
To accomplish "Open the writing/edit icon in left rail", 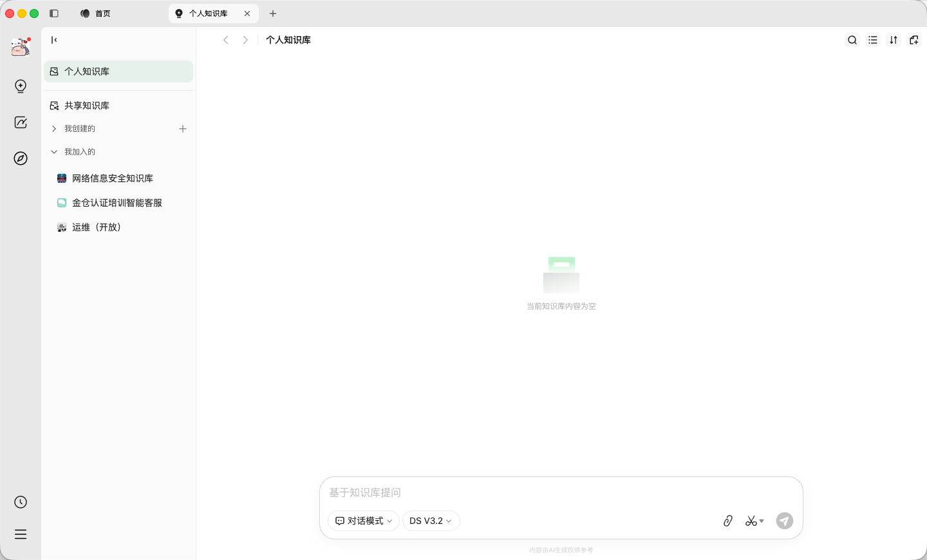I will click(x=21, y=122).
